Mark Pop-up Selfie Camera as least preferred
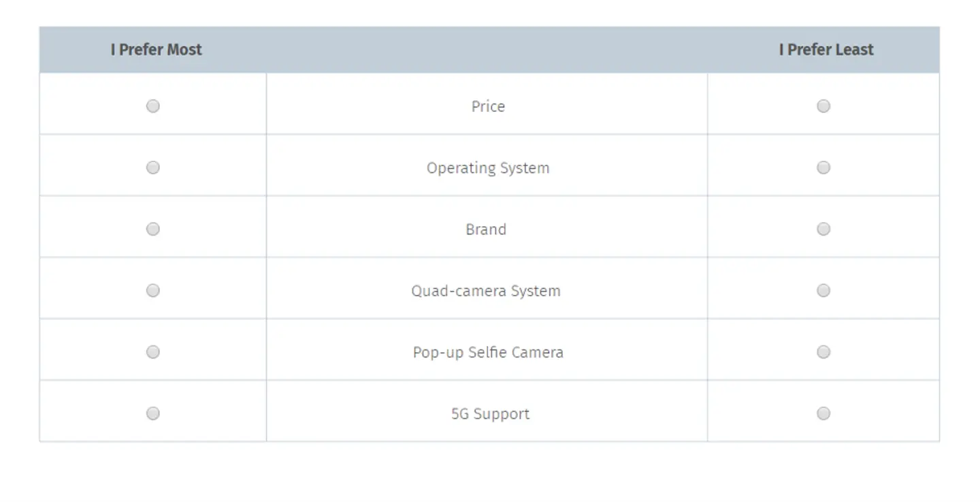The width and height of the screenshot is (980, 502). pos(823,352)
